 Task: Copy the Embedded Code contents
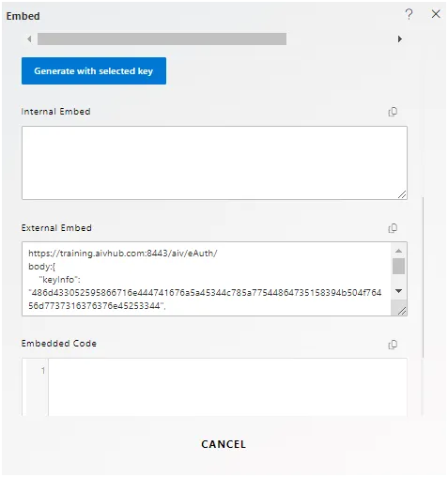(x=393, y=345)
